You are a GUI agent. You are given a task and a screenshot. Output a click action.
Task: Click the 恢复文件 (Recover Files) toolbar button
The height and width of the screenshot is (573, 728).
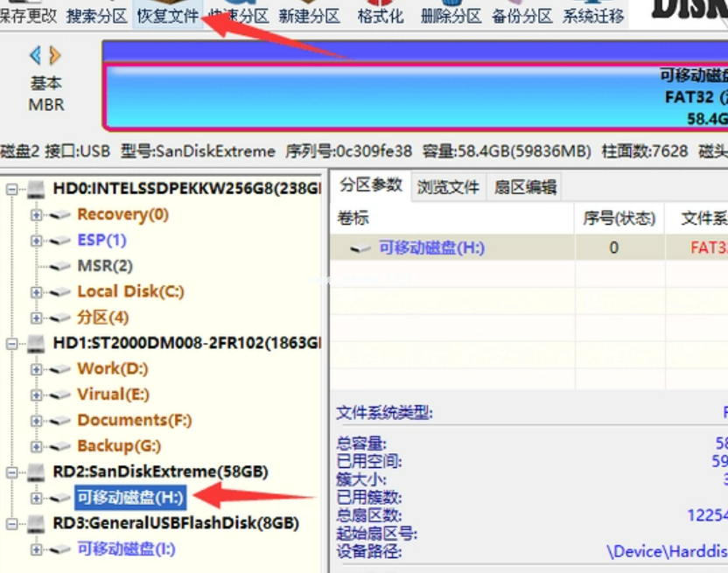168,15
